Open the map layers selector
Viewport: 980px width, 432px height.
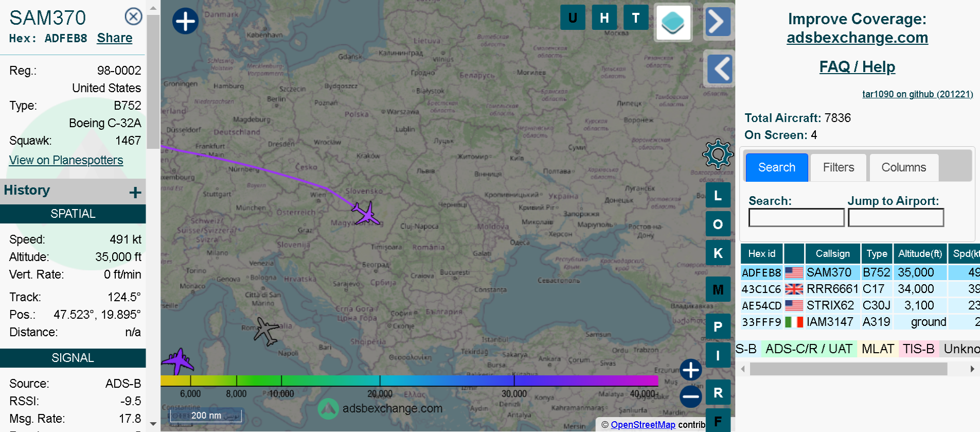(673, 22)
